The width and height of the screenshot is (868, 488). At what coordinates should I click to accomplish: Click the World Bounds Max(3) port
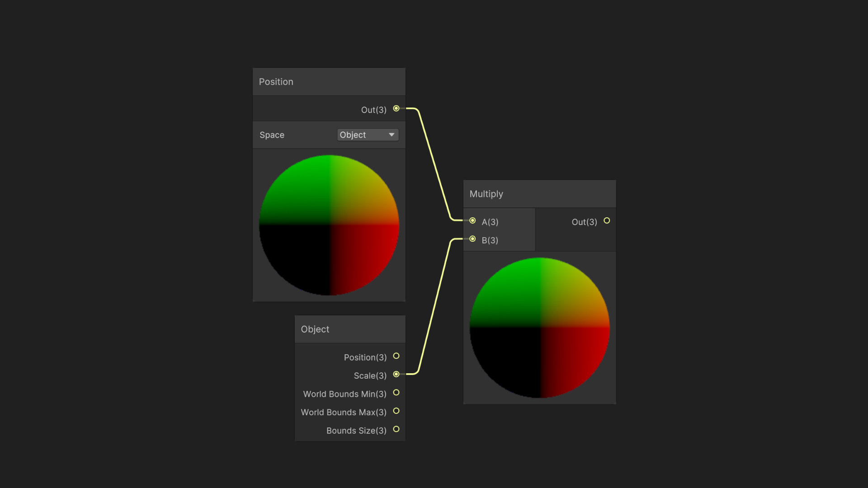[x=396, y=411]
